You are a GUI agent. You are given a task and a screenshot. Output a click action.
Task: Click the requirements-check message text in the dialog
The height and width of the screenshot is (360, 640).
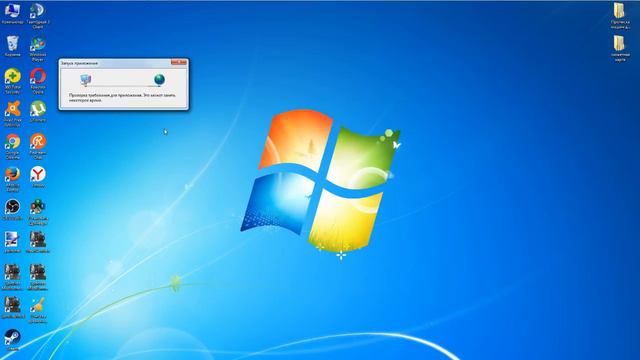122,97
